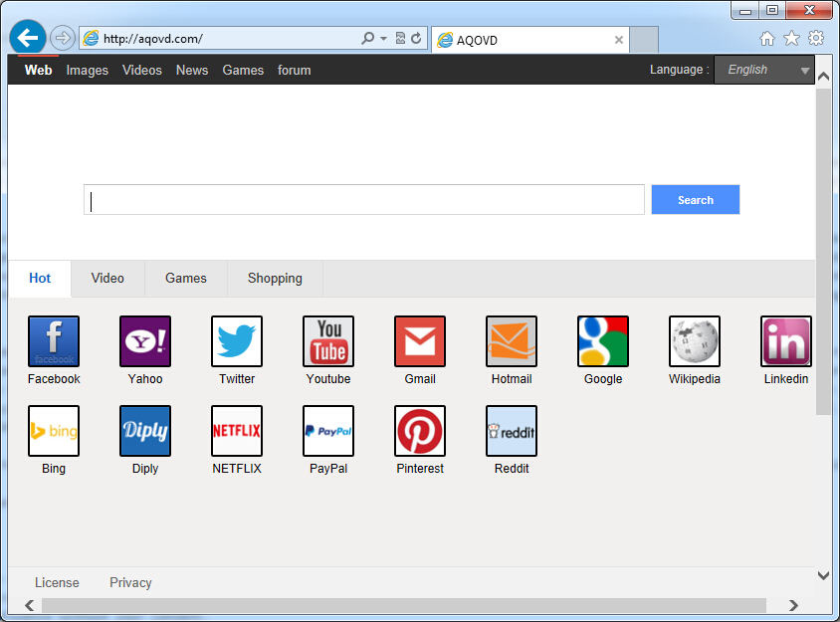840x622 pixels.
Task: Open the Yahoo shortcut icon
Action: 145,341
